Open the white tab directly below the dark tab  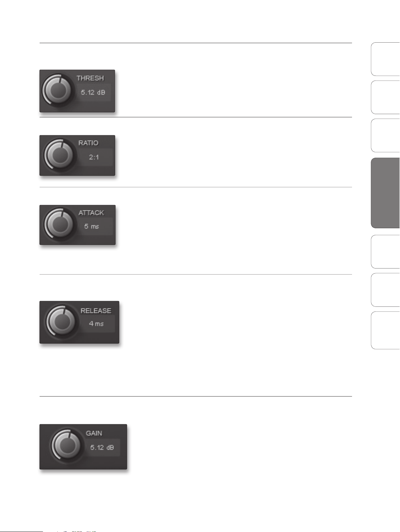385,251
